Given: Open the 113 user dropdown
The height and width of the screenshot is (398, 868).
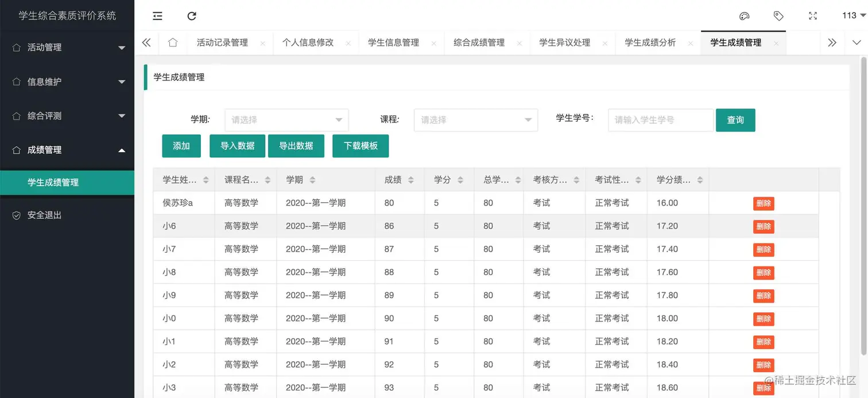Looking at the screenshot, I should (x=854, y=16).
